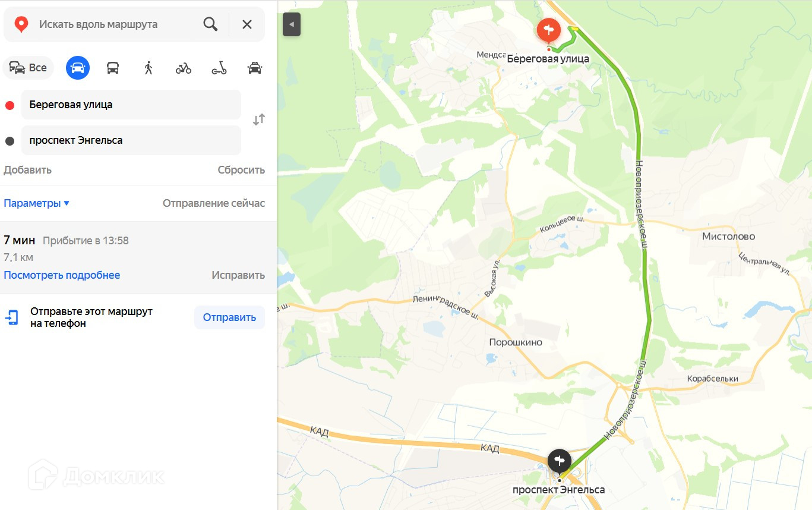Select the bicycle route mode
Screen dimensions: 812x510
point(184,68)
